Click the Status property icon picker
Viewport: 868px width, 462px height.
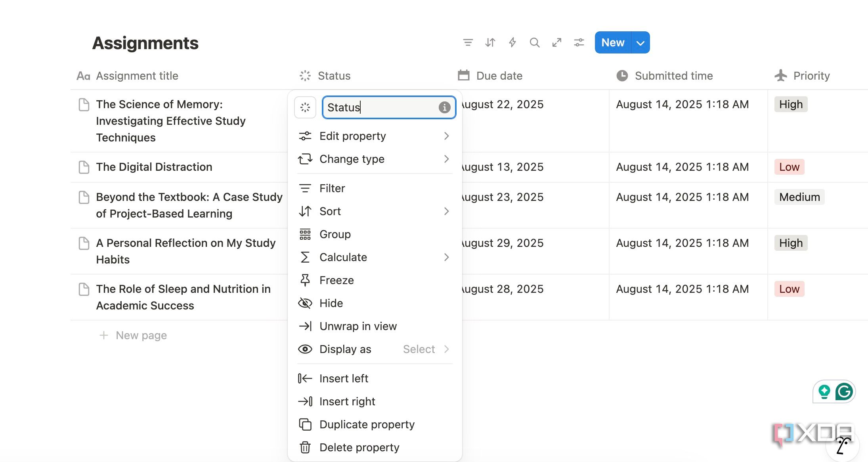(x=305, y=107)
